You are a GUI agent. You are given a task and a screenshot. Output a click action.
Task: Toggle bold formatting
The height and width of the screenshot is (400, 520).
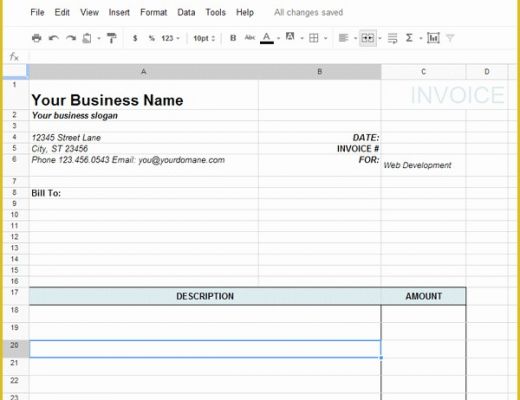(233, 38)
